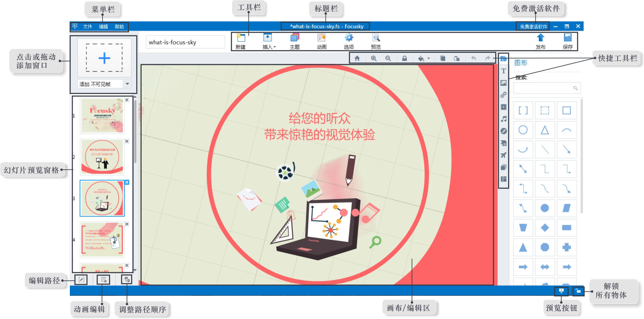Toggle the lock icon in the quick toolbar
Viewport: 644px width, 319px height.
pyautogui.click(x=404, y=58)
